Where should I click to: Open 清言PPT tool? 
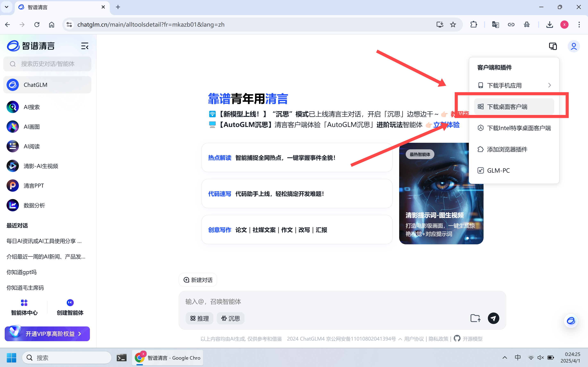click(34, 186)
